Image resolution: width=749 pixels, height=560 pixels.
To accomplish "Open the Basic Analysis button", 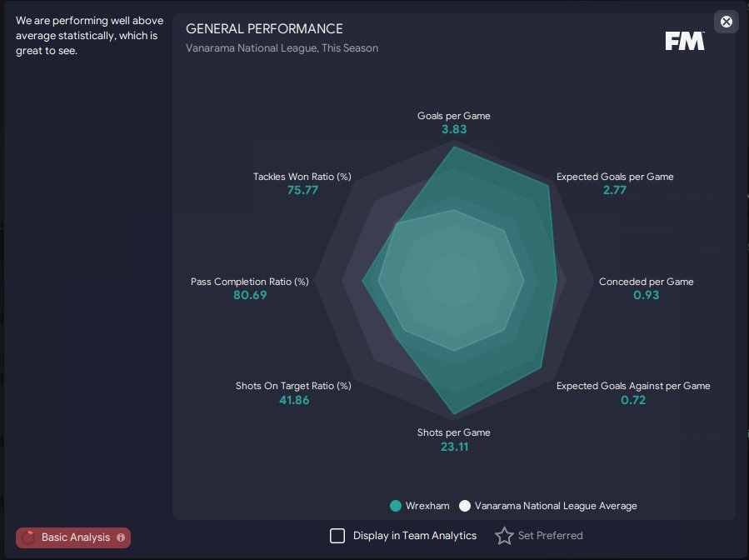I will click(73, 537).
